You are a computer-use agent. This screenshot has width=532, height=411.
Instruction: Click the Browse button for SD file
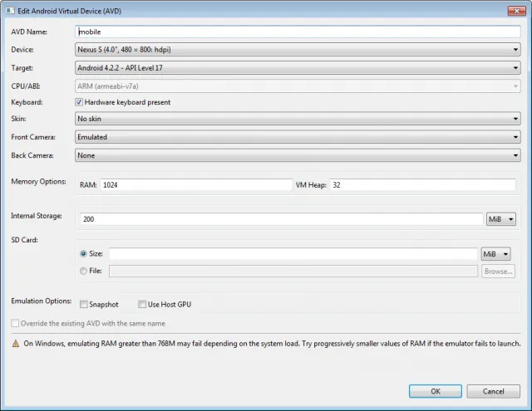(x=498, y=271)
